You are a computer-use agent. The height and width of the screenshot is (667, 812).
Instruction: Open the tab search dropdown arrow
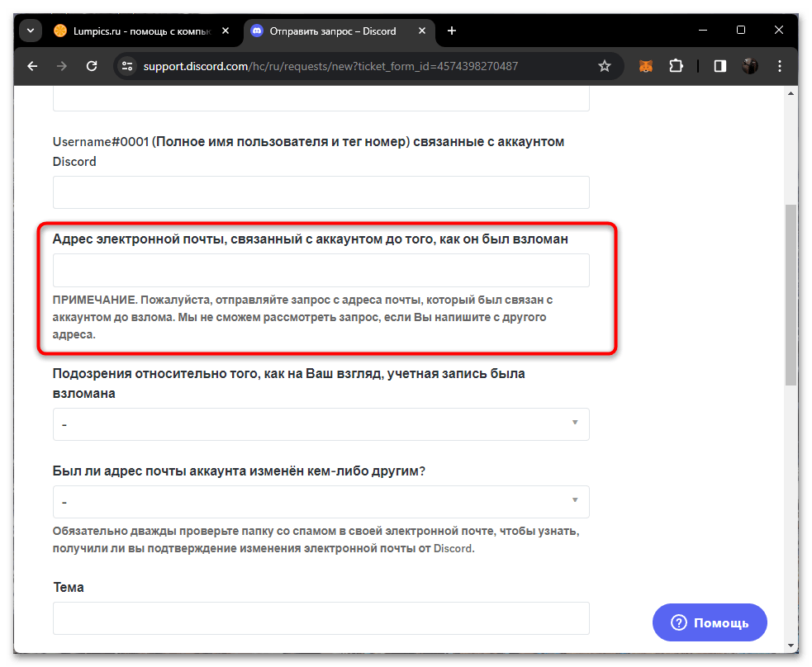coord(31,31)
